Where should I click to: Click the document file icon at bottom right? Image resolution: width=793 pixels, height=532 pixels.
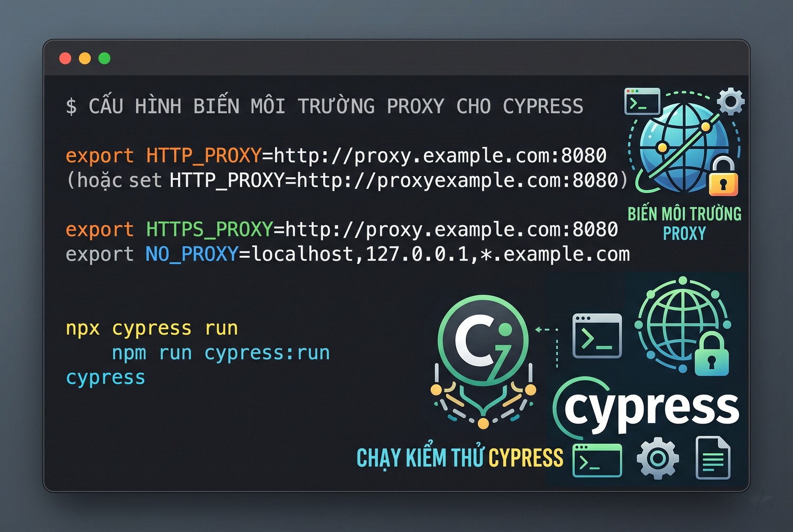[713, 457]
